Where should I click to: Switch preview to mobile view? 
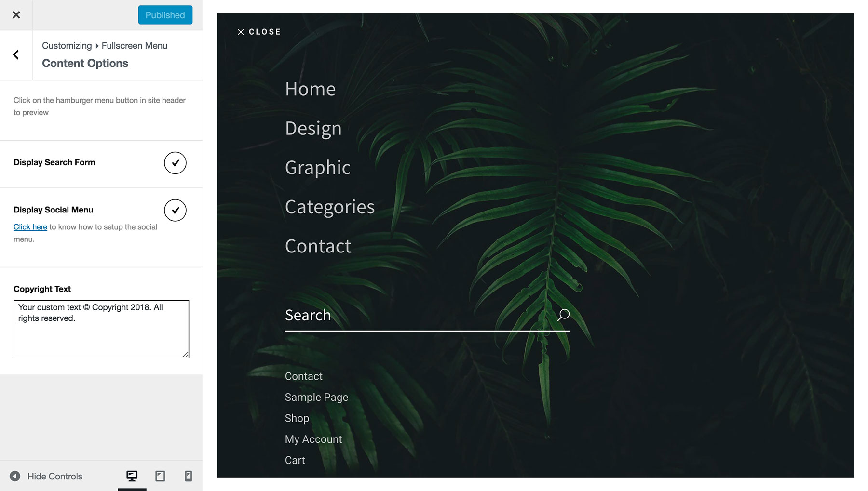click(x=188, y=476)
